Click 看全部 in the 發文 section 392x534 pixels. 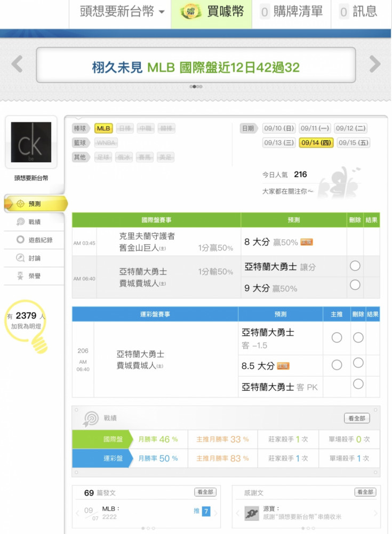tap(205, 492)
